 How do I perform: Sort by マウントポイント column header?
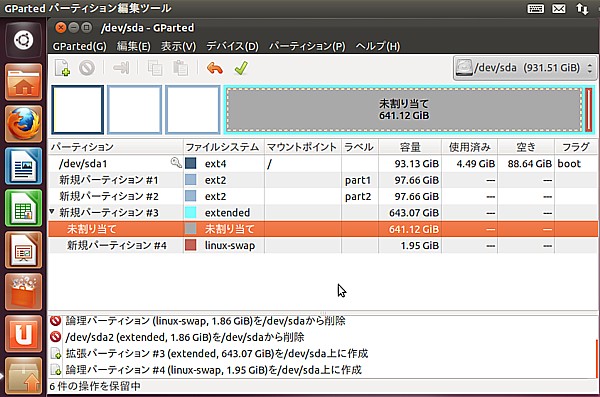(x=303, y=147)
